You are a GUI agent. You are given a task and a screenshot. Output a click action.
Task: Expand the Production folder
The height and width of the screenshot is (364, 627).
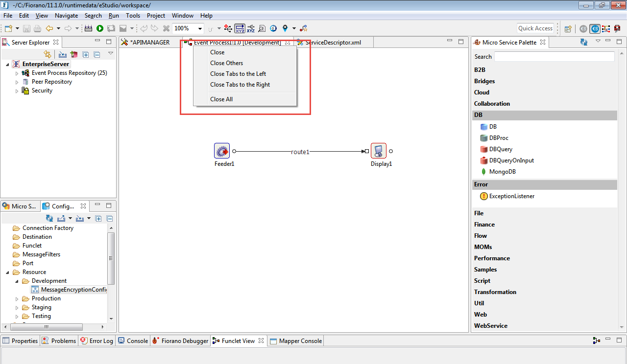[x=17, y=298]
